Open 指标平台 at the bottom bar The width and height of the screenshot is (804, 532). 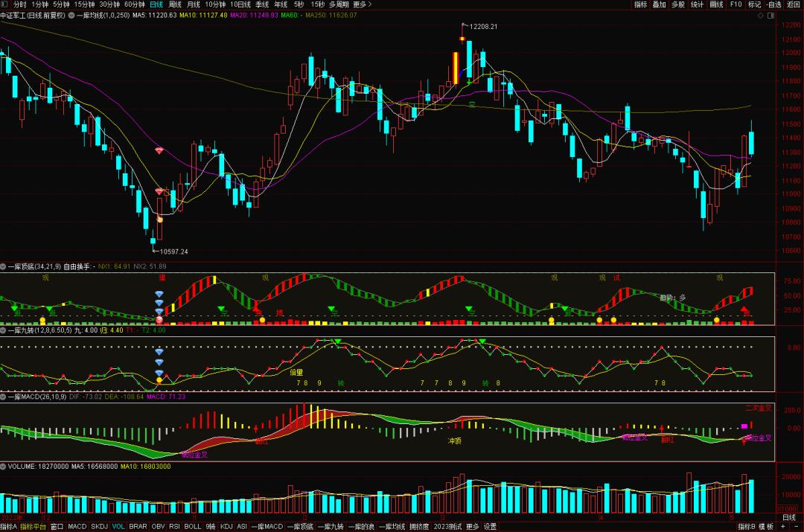33,526
